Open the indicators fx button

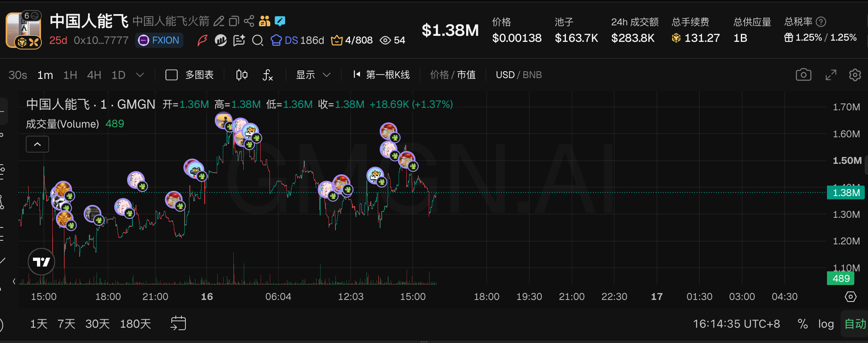tap(267, 75)
